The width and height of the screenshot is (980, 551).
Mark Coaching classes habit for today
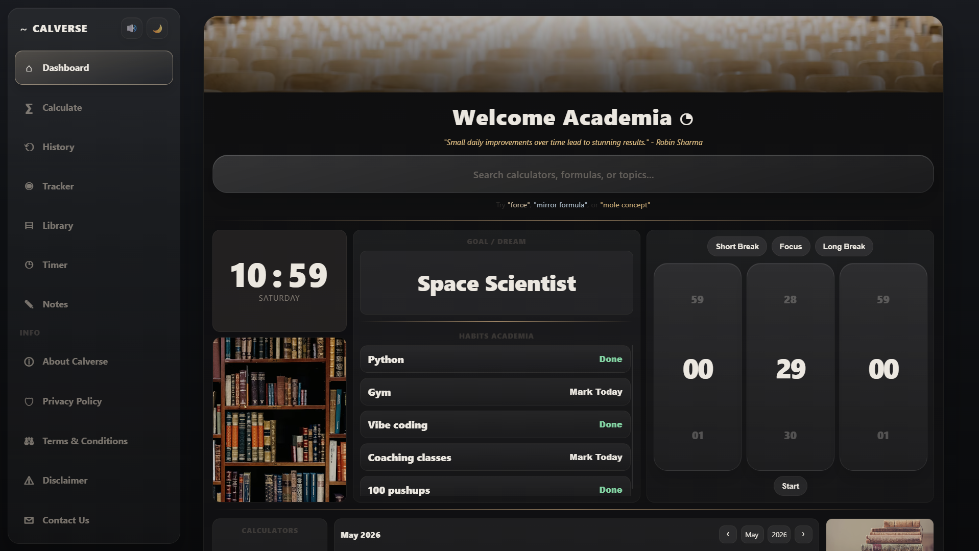click(x=595, y=457)
